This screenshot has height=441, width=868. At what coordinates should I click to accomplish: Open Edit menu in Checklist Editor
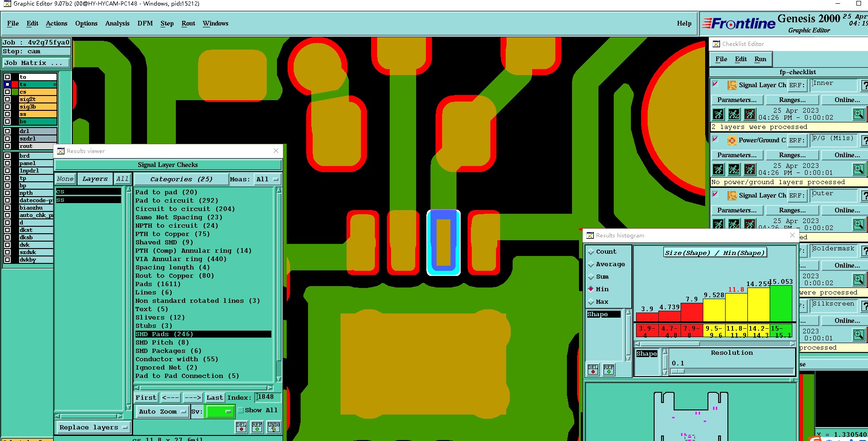(x=741, y=59)
